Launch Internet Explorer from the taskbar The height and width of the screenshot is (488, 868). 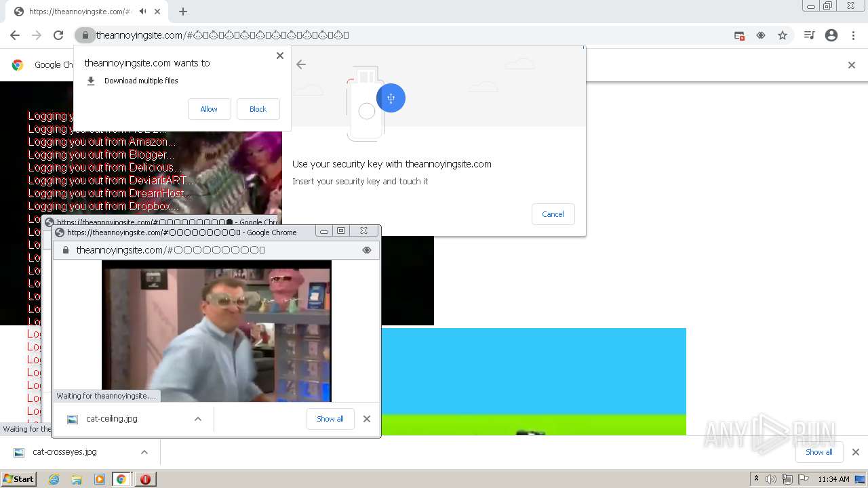(54, 479)
